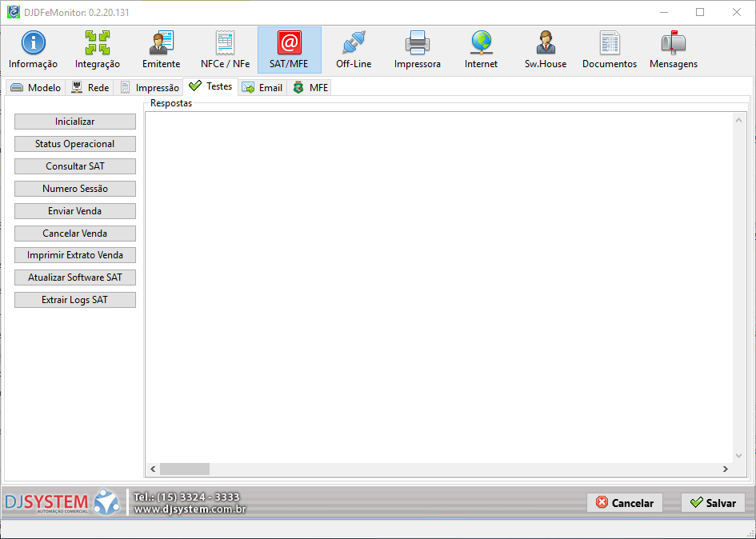756x539 pixels.
Task: Click inside the Respostas text area
Action: 438,287
